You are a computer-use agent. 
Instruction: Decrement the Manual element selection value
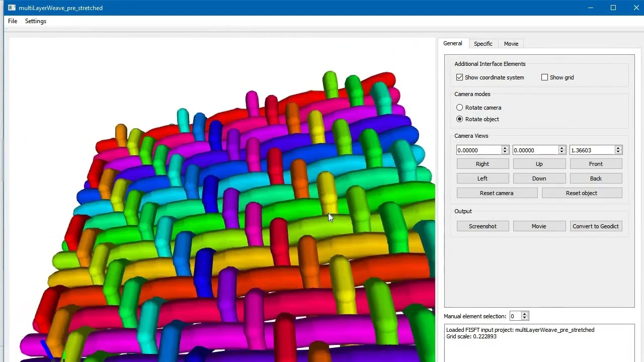click(x=525, y=318)
